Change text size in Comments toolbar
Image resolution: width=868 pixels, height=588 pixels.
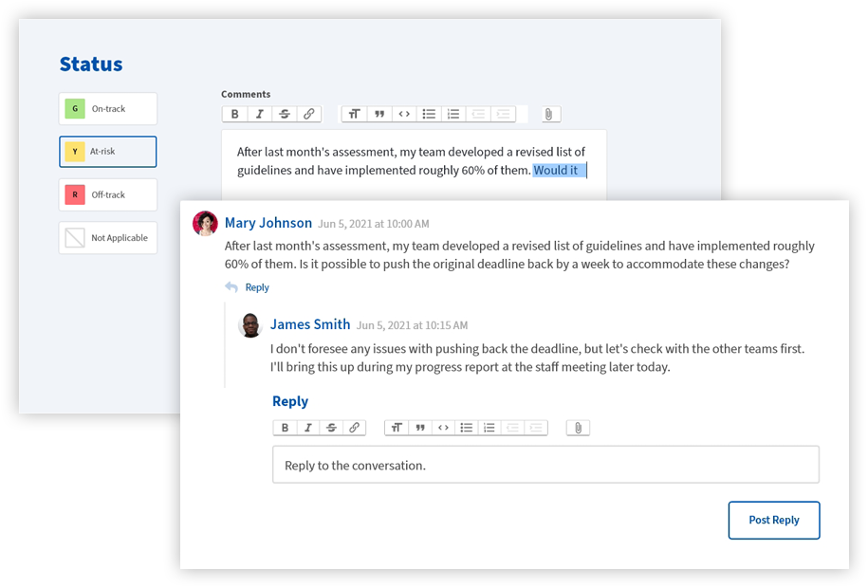(x=354, y=114)
